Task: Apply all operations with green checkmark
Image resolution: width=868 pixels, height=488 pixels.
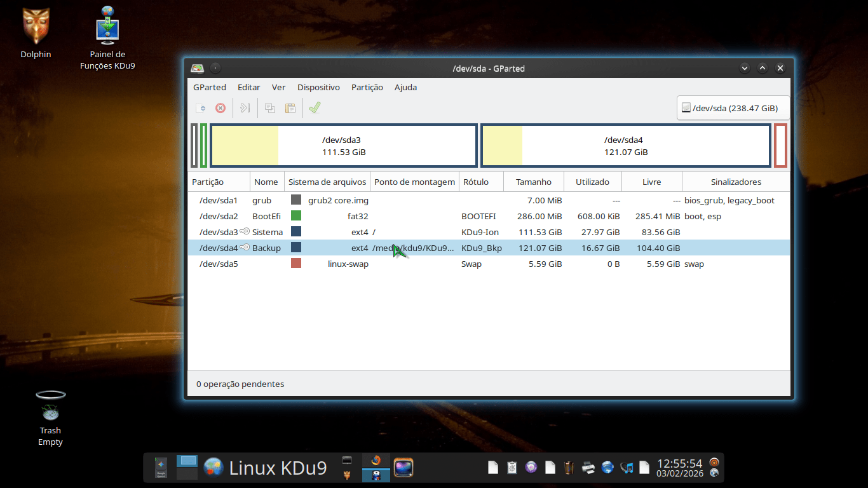Action: point(315,108)
